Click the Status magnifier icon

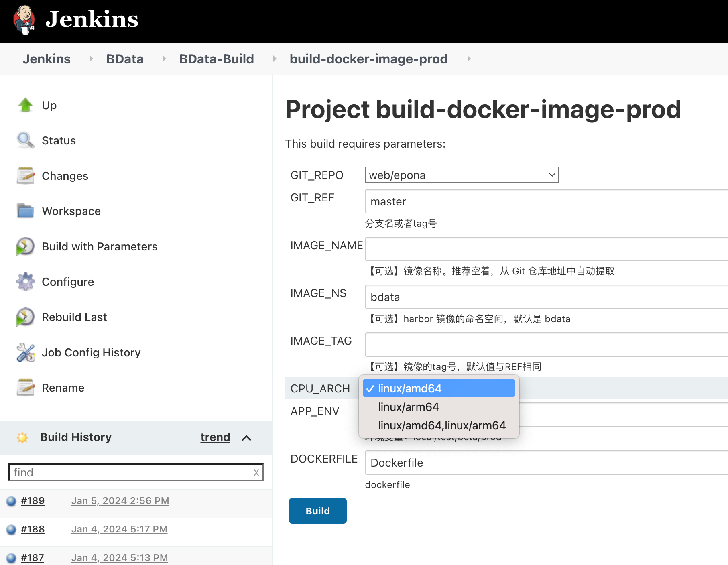point(26,140)
